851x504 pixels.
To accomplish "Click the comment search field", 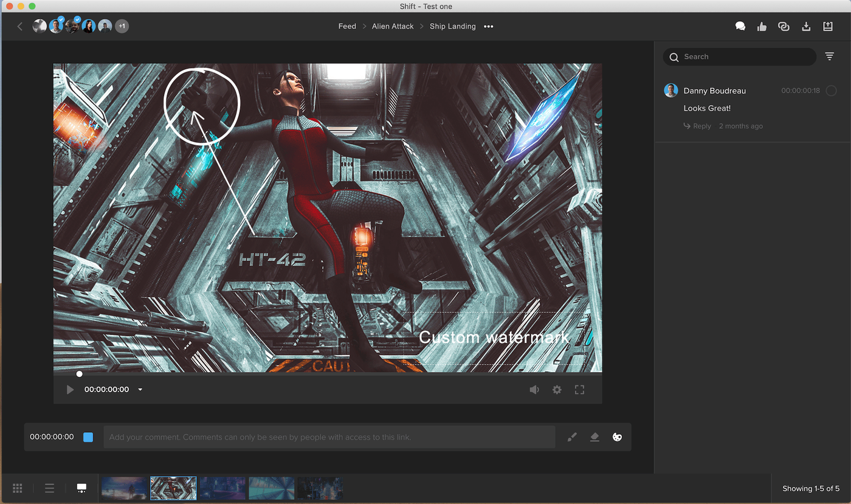I will point(740,57).
